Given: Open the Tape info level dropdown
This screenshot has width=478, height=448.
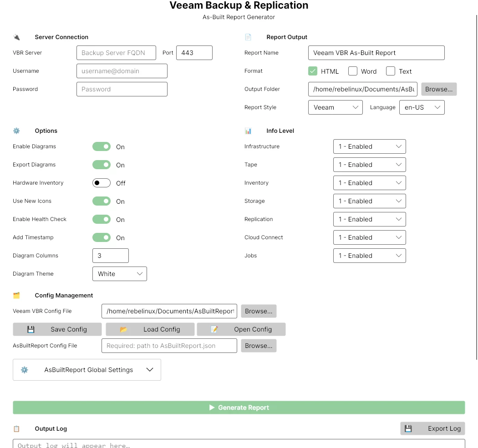Looking at the screenshot, I should coord(370,165).
